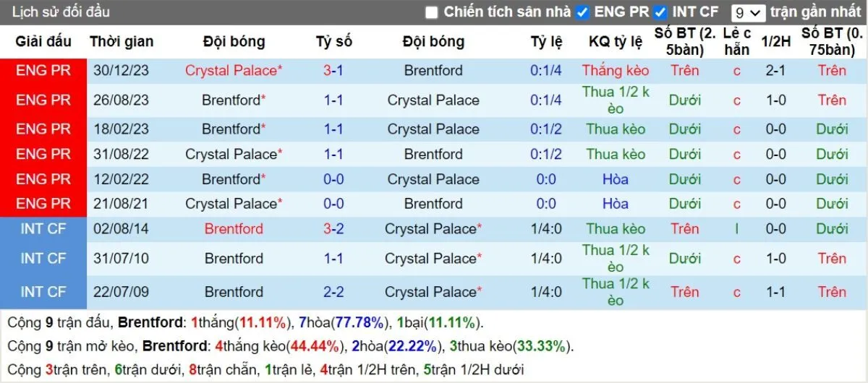868x383 pixels.
Task: Select the Tỷ số column header
Action: click(x=333, y=42)
